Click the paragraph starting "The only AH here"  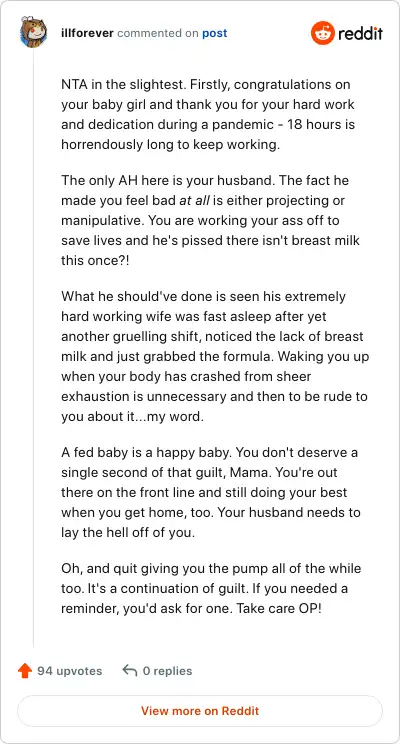210,220
